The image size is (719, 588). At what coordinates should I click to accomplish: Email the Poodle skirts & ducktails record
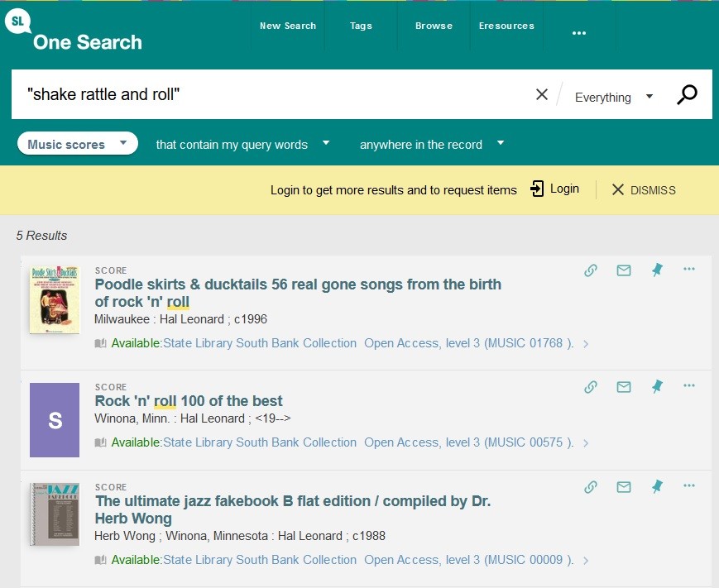pyautogui.click(x=624, y=270)
